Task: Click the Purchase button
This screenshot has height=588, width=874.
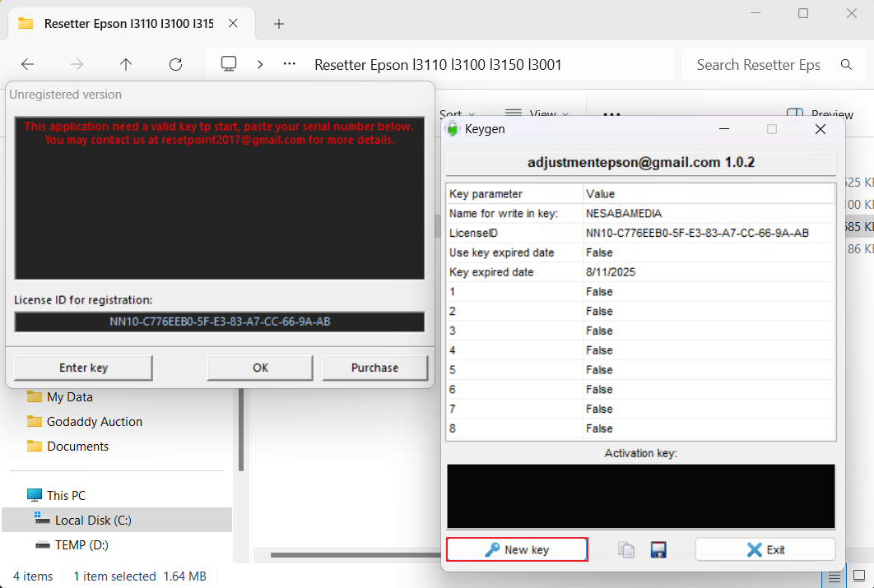Action: 374,368
